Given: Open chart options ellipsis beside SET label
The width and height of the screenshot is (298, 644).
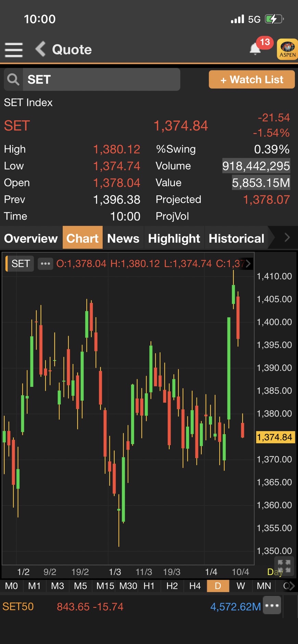Looking at the screenshot, I should coord(45,263).
